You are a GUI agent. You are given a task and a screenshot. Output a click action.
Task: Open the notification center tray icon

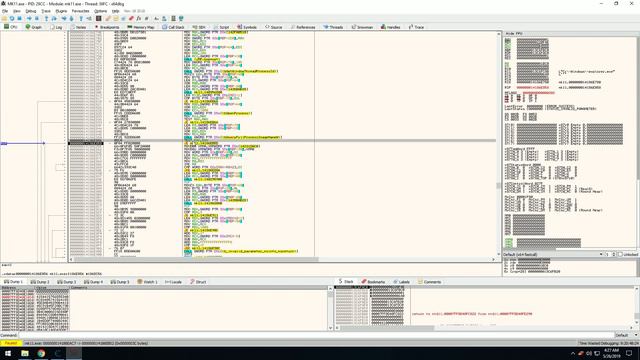click(629, 353)
